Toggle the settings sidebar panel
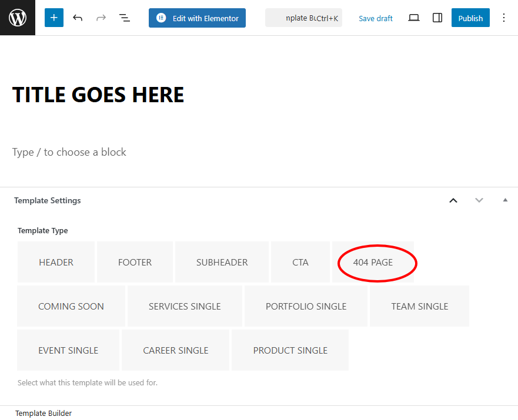This screenshot has height=420, width=518. [x=437, y=18]
